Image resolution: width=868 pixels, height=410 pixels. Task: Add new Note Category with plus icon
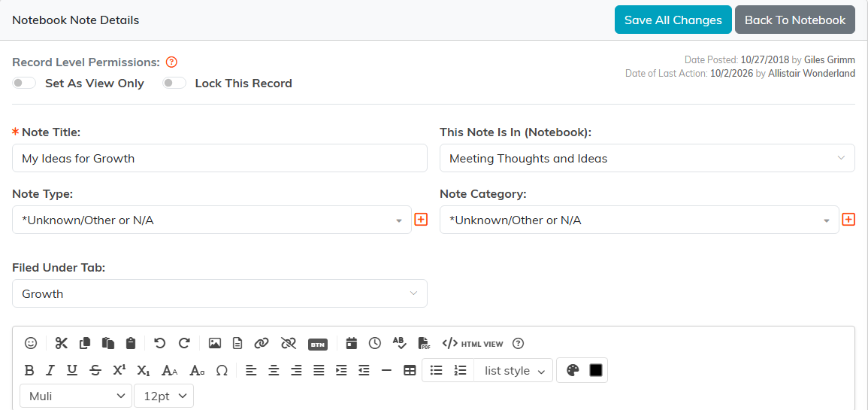tap(848, 220)
